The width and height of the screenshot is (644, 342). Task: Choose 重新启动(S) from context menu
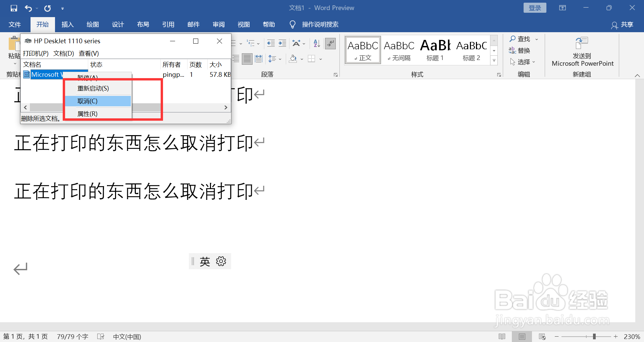(98, 89)
